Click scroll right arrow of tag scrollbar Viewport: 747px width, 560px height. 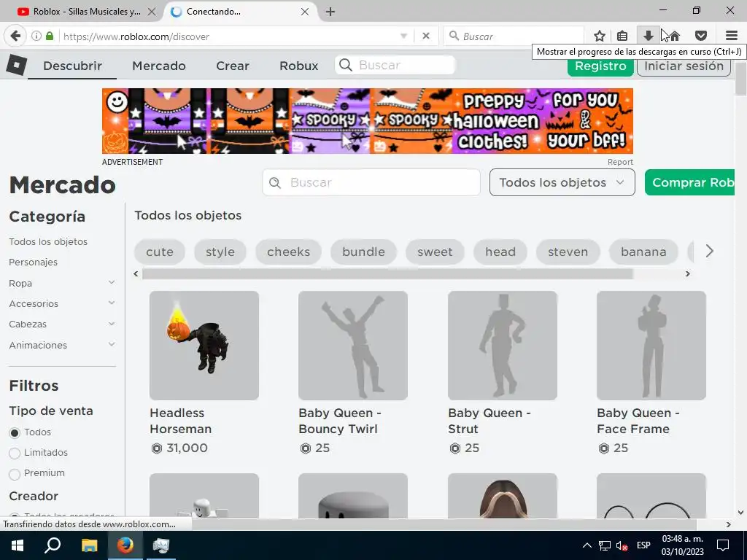pyautogui.click(x=687, y=274)
